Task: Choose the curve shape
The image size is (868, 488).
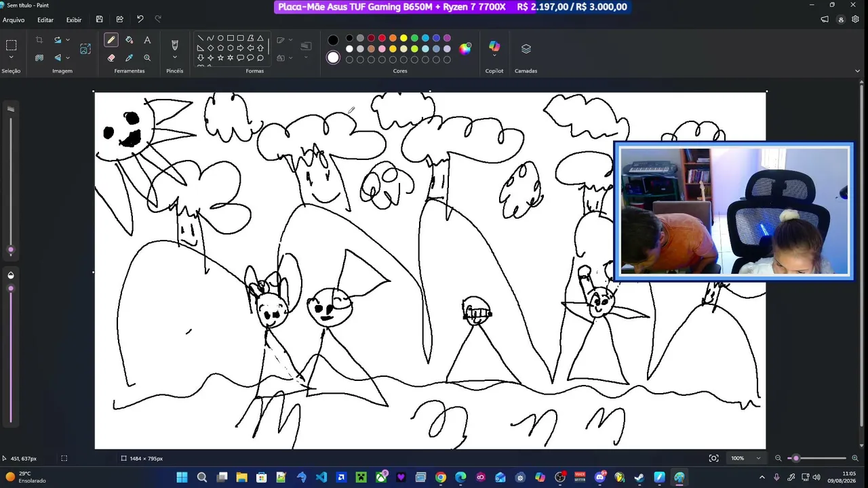Action: [x=210, y=38]
